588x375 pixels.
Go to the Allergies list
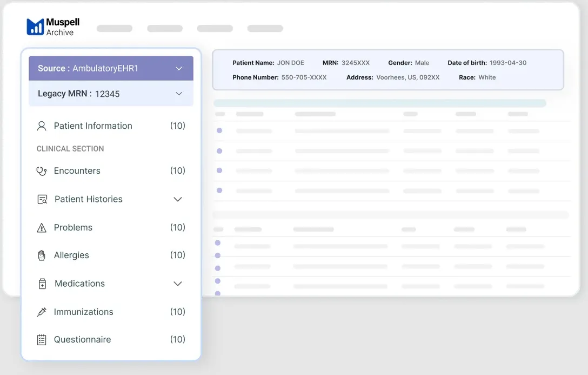(x=71, y=255)
